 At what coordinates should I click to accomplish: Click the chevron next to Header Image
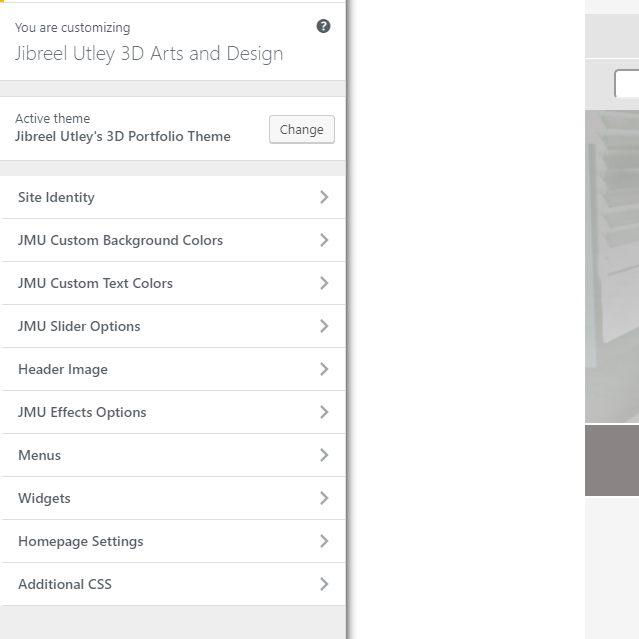tap(323, 369)
